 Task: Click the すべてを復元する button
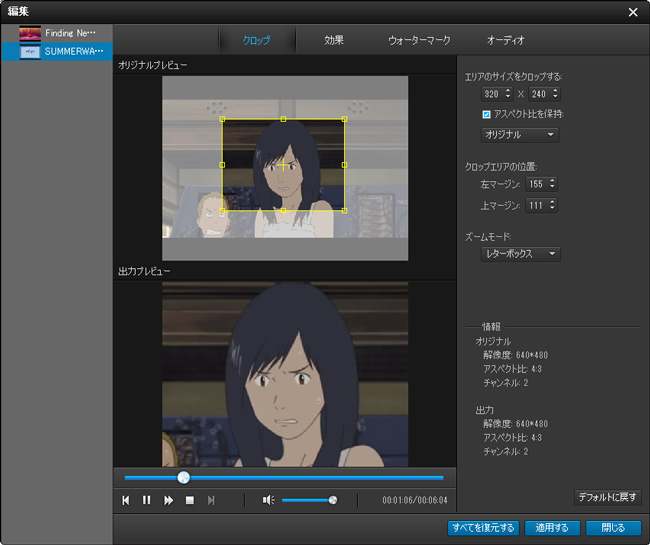click(x=482, y=528)
